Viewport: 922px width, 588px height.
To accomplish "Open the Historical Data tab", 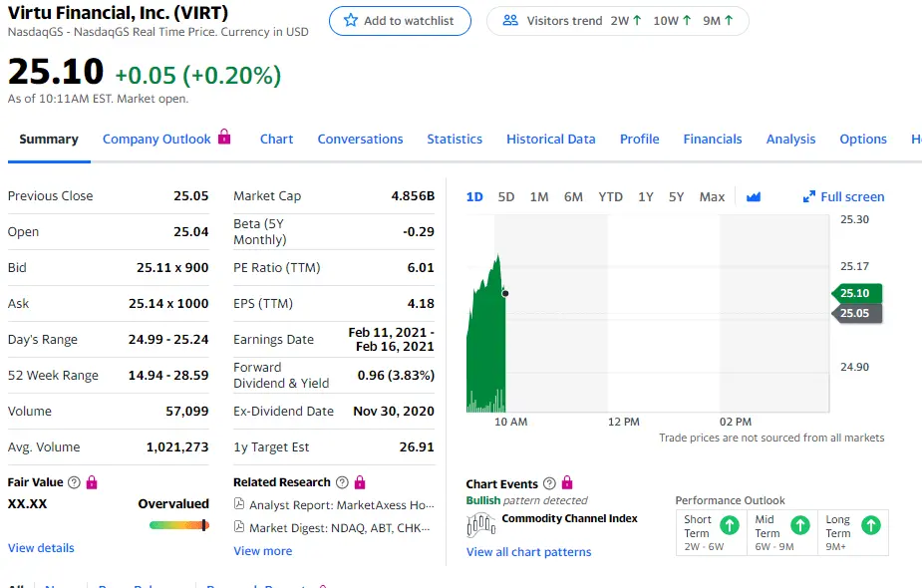I will coord(551,140).
